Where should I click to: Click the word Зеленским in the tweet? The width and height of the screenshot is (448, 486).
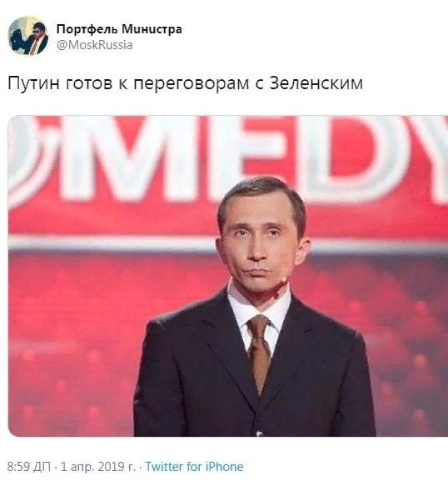click(x=316, y=83)
